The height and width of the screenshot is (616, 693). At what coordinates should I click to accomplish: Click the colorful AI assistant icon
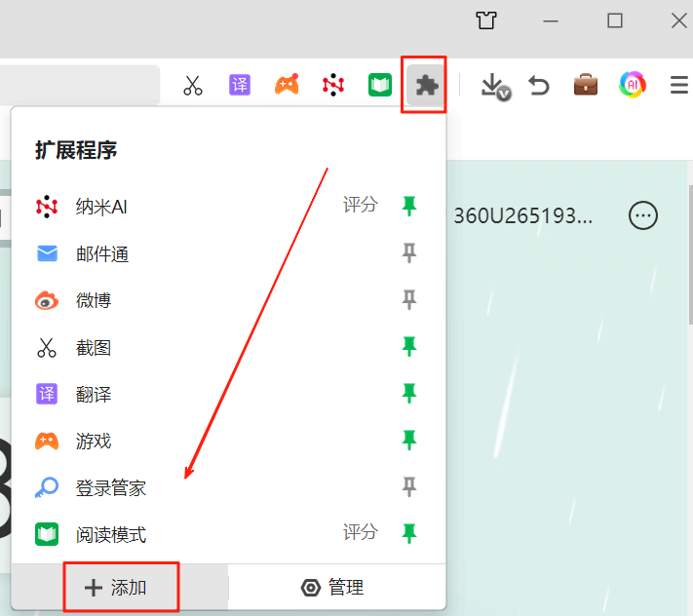click(633, 86)
